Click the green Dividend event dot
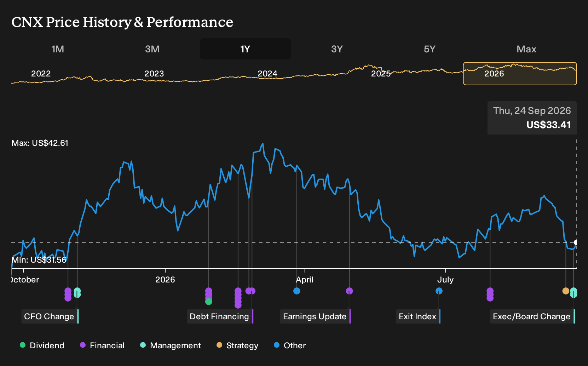This screenshot has height=366, width=588. coord(209,302)
